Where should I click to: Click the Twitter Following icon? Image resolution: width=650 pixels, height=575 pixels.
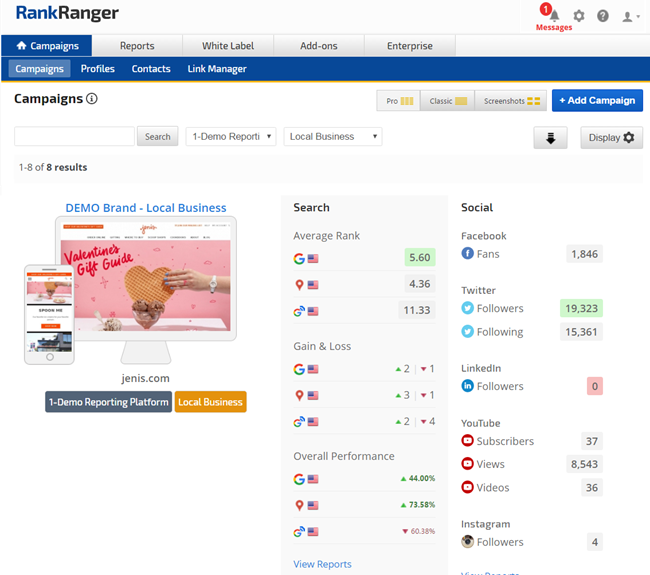467,332
